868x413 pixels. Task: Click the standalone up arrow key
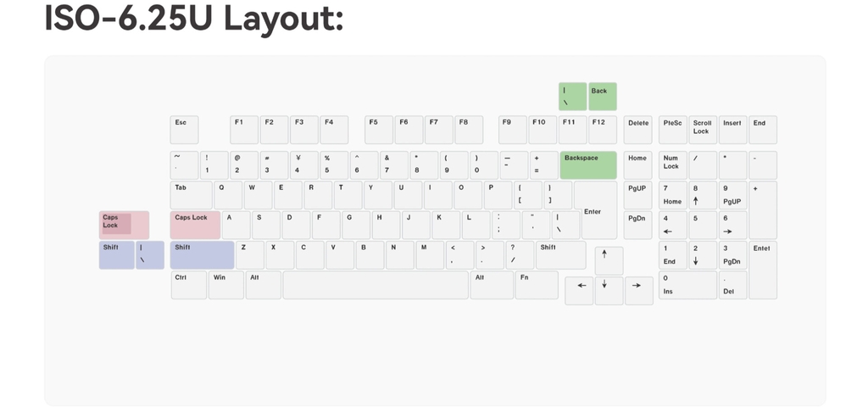click(609, 260)
